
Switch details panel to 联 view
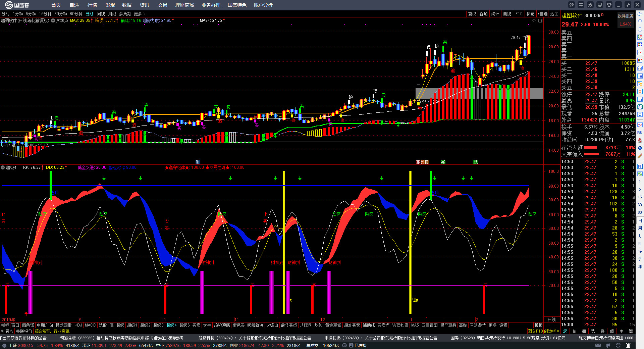point(602,331)
